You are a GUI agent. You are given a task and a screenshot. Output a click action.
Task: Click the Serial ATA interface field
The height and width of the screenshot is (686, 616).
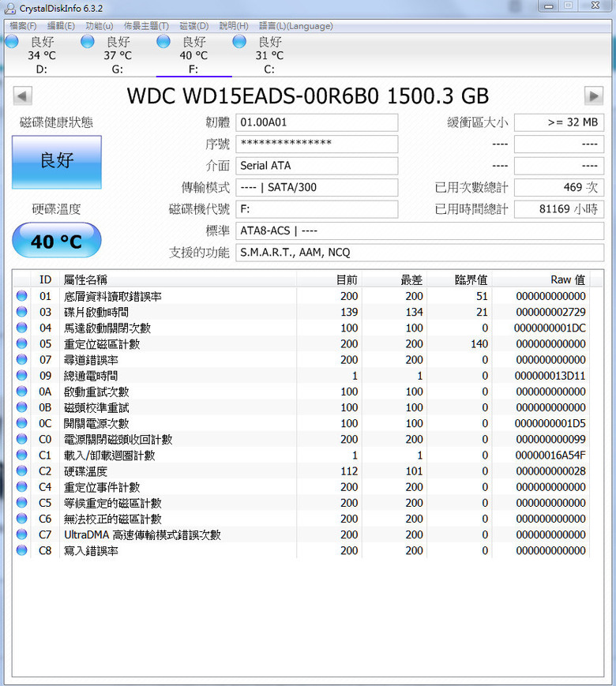(317, 166)
